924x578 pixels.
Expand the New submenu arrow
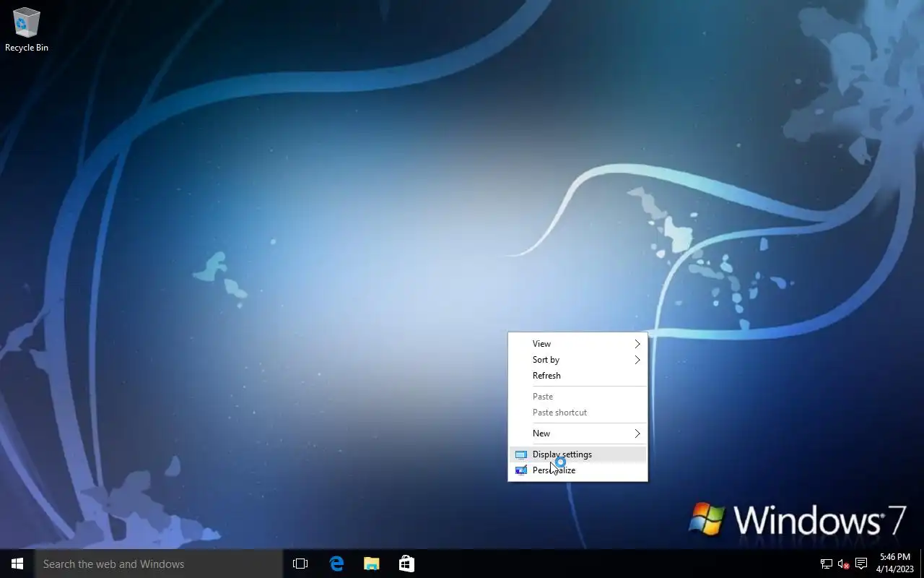[637, 433]
